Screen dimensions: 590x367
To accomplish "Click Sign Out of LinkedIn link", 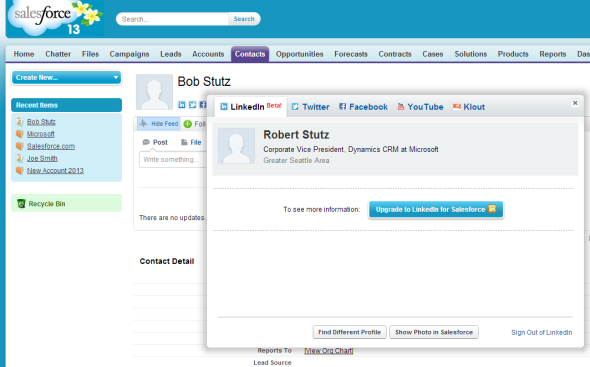I will 541,332.
